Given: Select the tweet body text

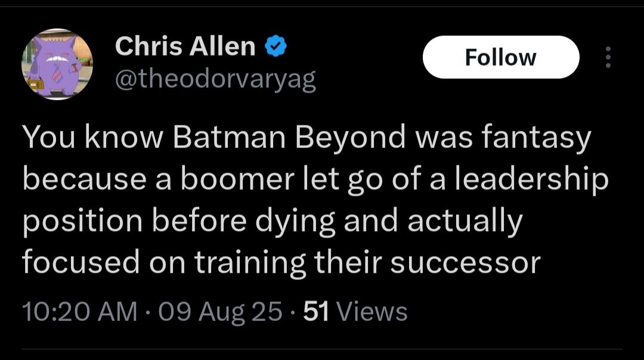Looking at the screenshot, I should (315, 200).
